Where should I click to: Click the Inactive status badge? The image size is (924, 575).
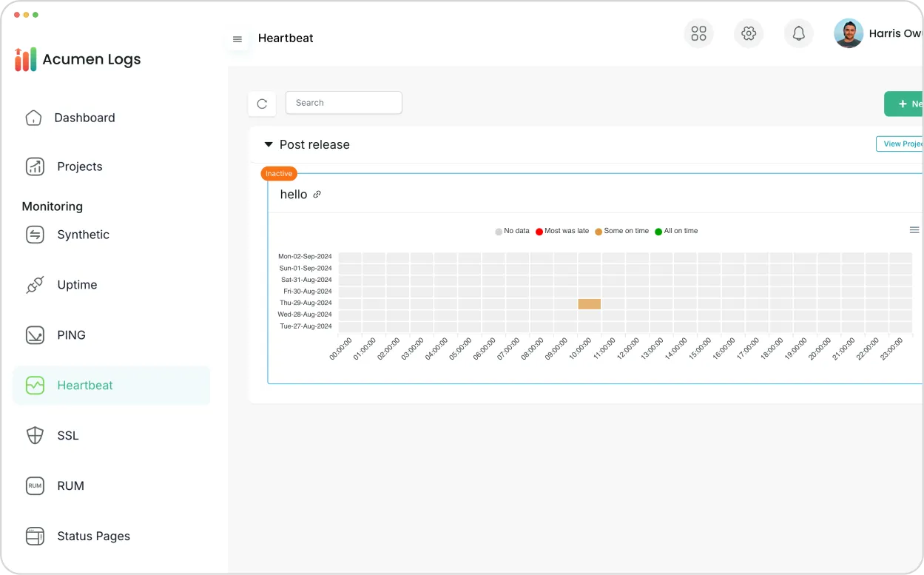click(279, 174)
